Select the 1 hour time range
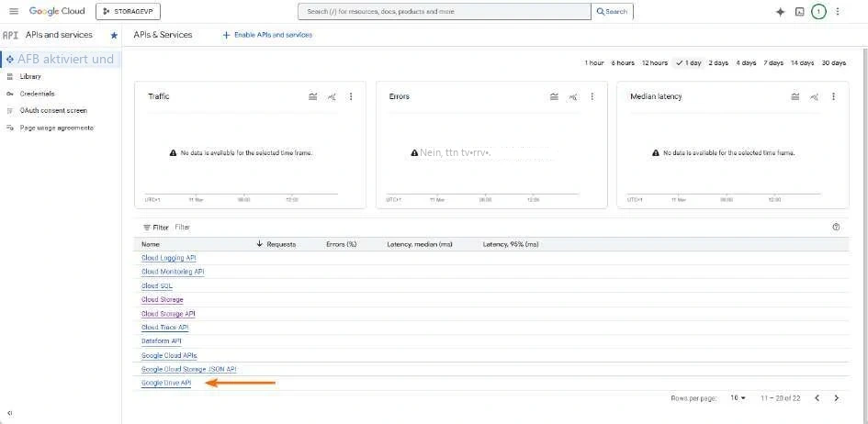The height and width of the screenshot is (424, 868). [x=594, y=63]
